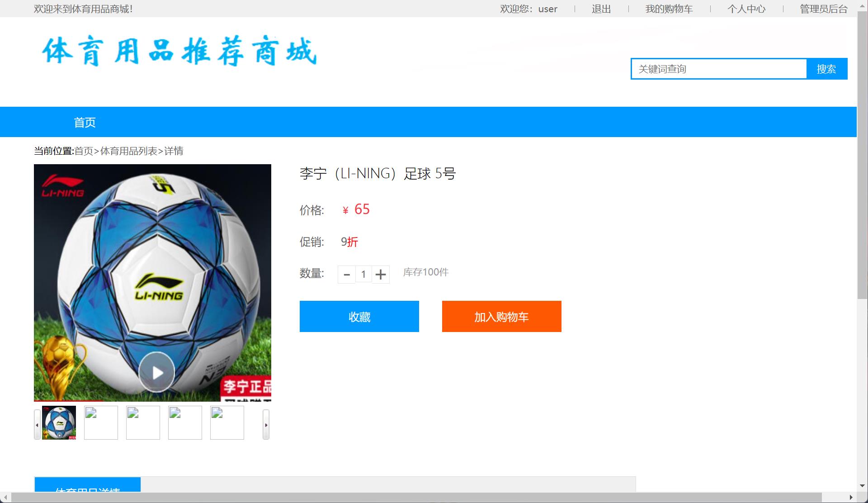Screen dimensions: 868x503
Task: Select the first soccer ball thumbnail
Action: [58, 422]
